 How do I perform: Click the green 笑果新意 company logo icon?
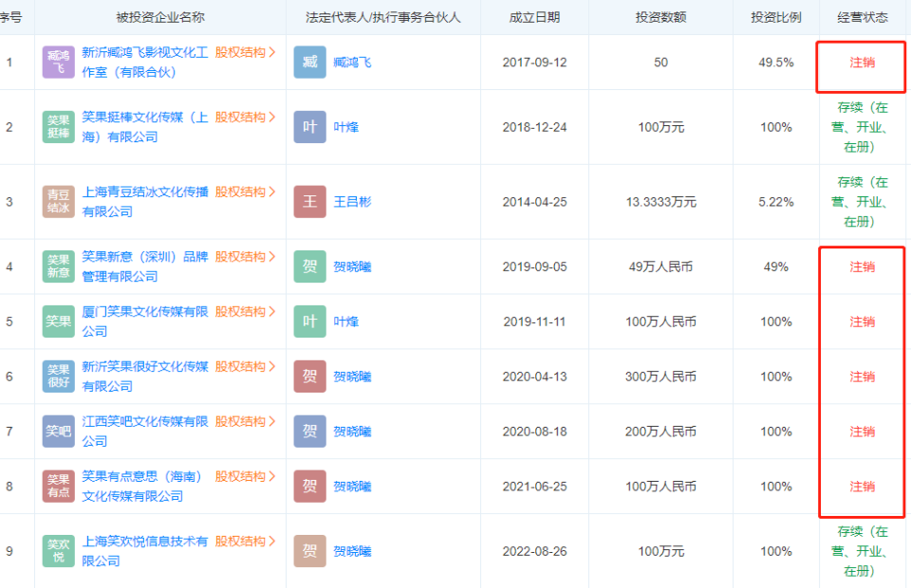coord(58,266)
